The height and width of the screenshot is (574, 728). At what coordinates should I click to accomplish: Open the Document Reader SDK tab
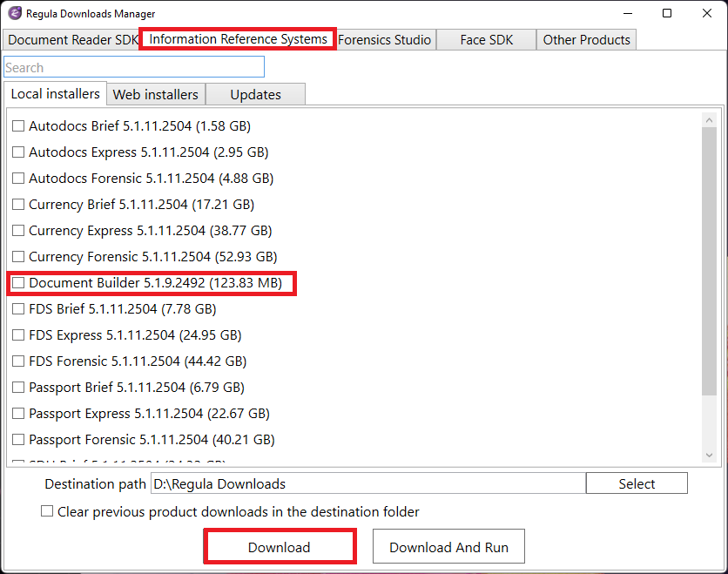click(x=72, y=40)
